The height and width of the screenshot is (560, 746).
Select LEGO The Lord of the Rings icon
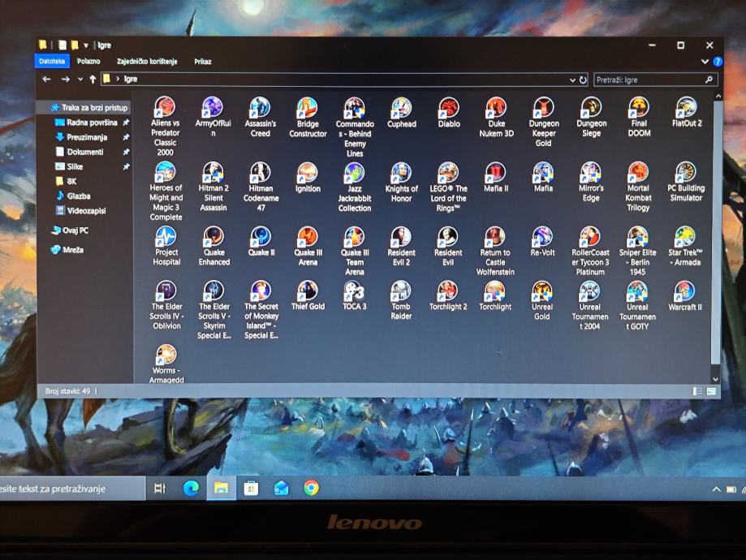448,187
